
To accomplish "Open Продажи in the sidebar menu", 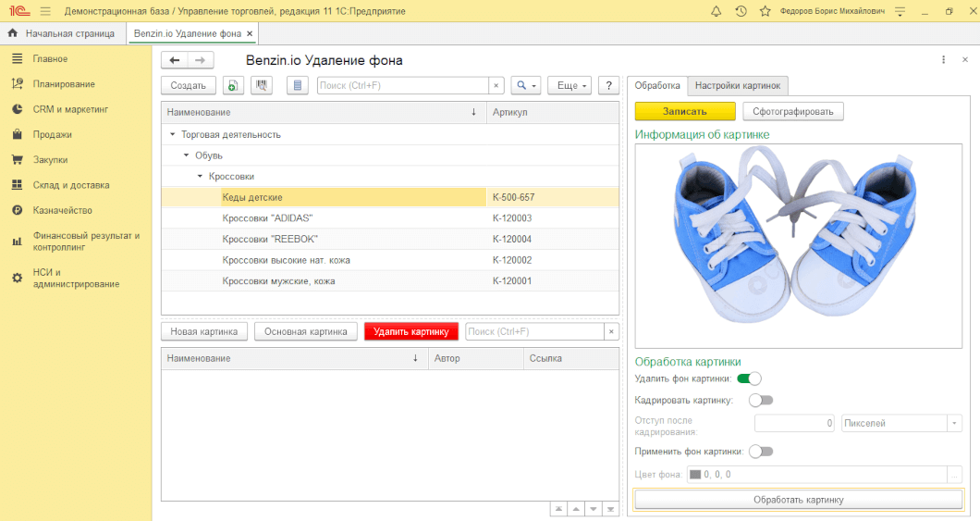I will pyautogui.click(x=52, y=134).
